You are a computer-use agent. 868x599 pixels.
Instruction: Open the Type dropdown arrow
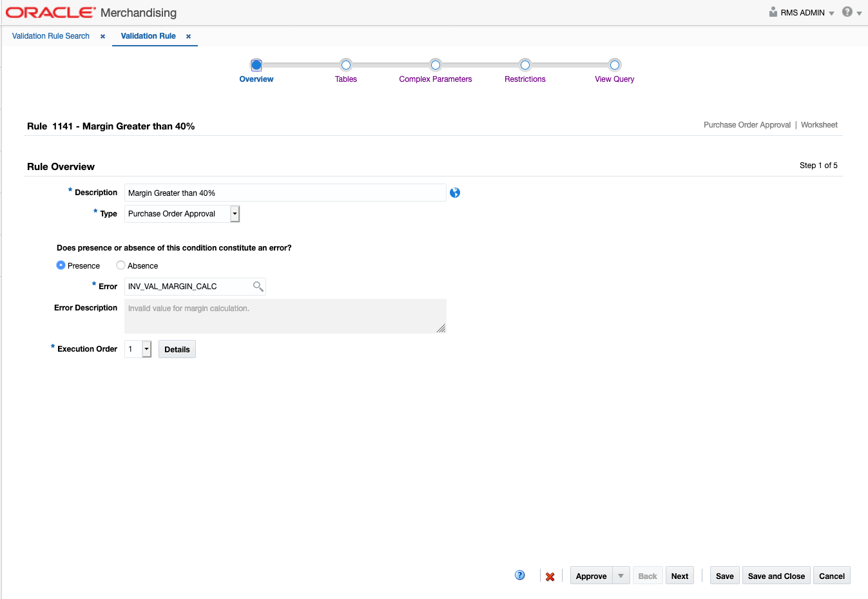[235, 213]
